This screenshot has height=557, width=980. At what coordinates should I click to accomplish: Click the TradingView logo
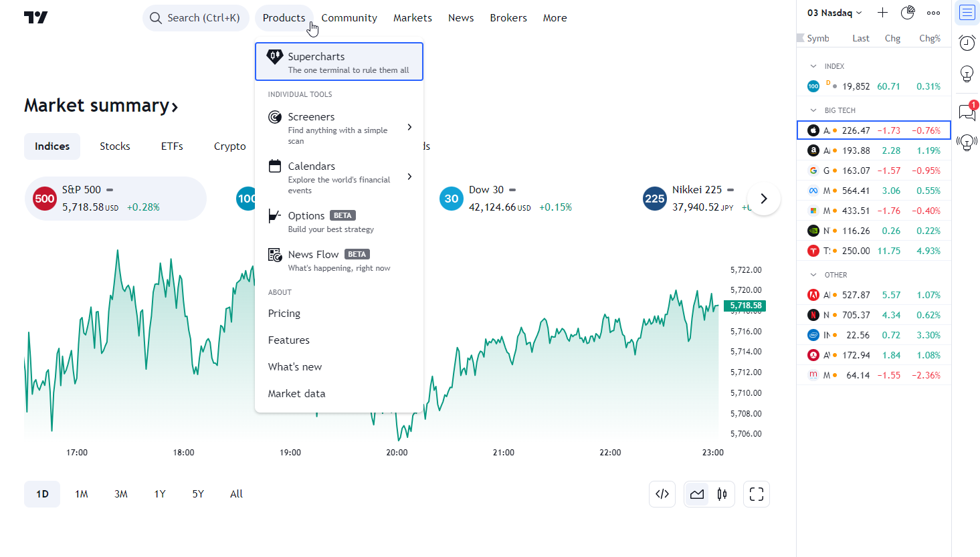pyautogui.click(x=35, y=17)
